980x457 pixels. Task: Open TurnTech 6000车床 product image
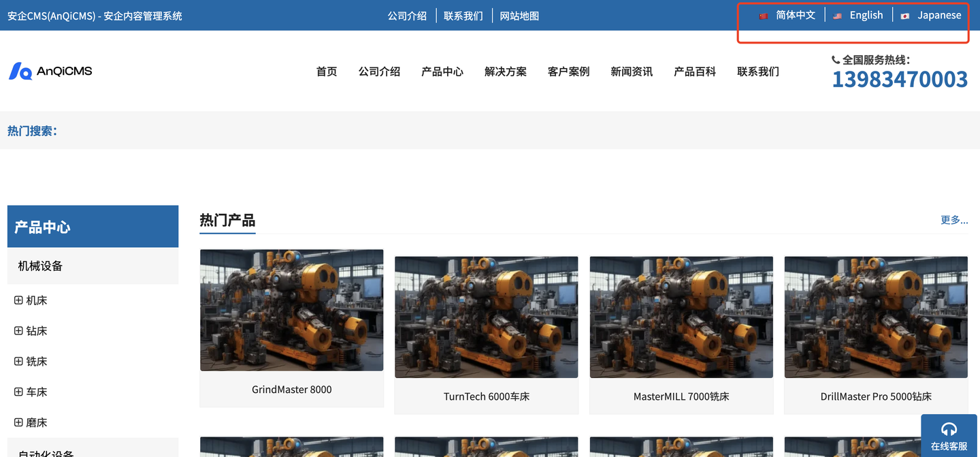487,317
